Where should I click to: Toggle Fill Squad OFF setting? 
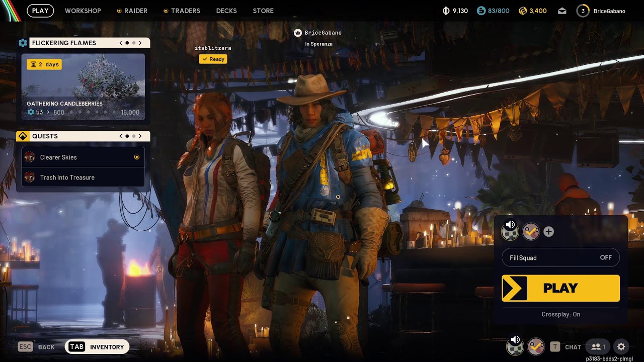coord(560,258)
